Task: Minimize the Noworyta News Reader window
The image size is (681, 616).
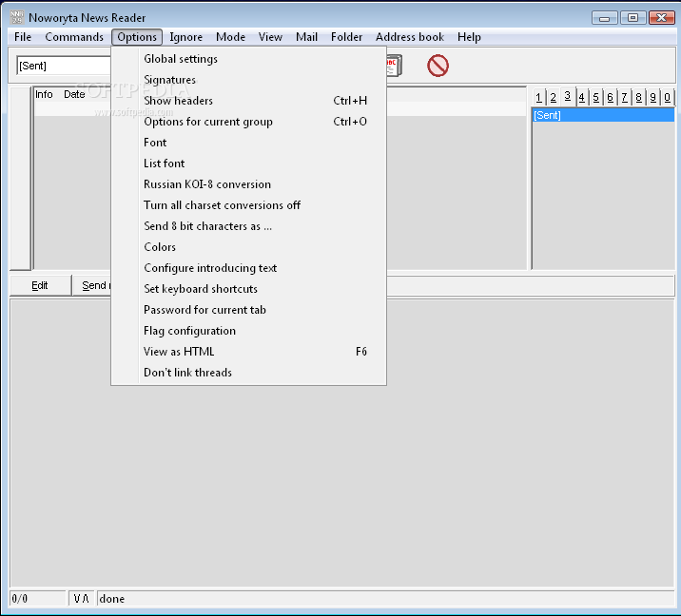Action: 604,18
